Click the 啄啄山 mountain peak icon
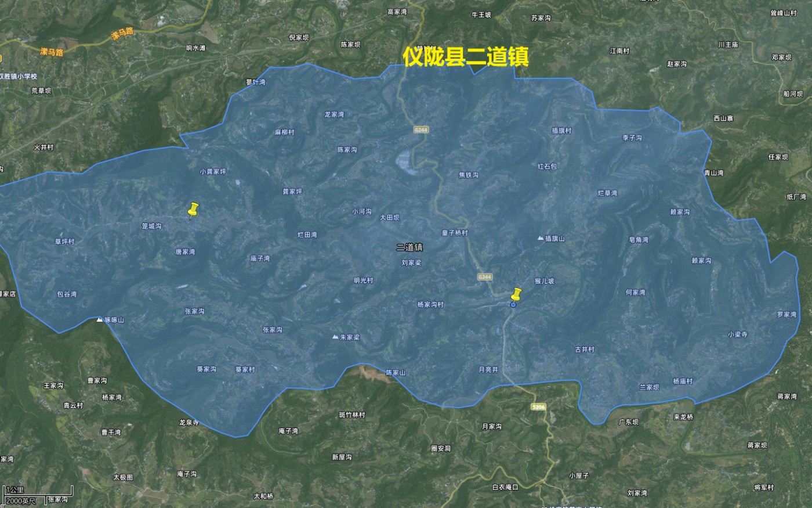Image resolution: width=812 pixels, height=508 pixels. click(x=100, y=319)
